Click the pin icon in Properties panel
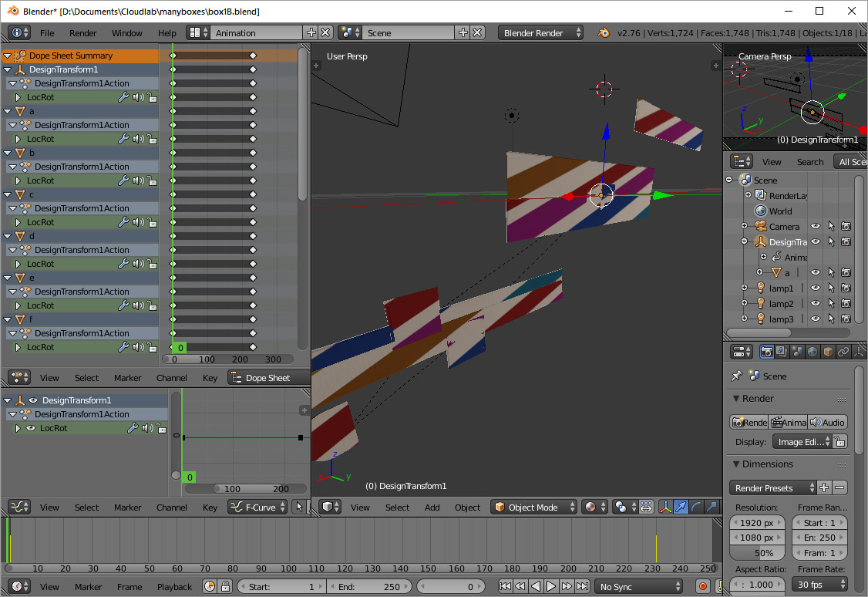Image resolution: width=868 pixels, height=597 pixels. pos(737,376)
